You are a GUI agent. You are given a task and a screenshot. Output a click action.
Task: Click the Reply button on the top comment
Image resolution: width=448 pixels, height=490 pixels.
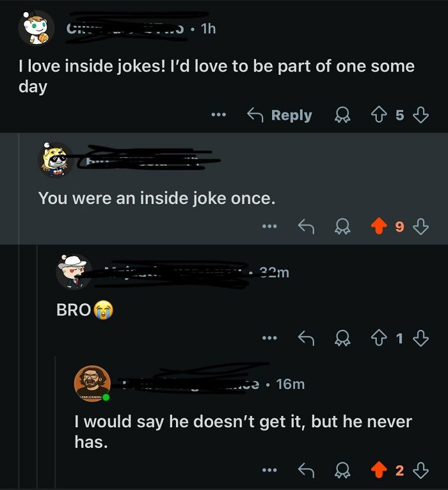(x=280, y=115)
